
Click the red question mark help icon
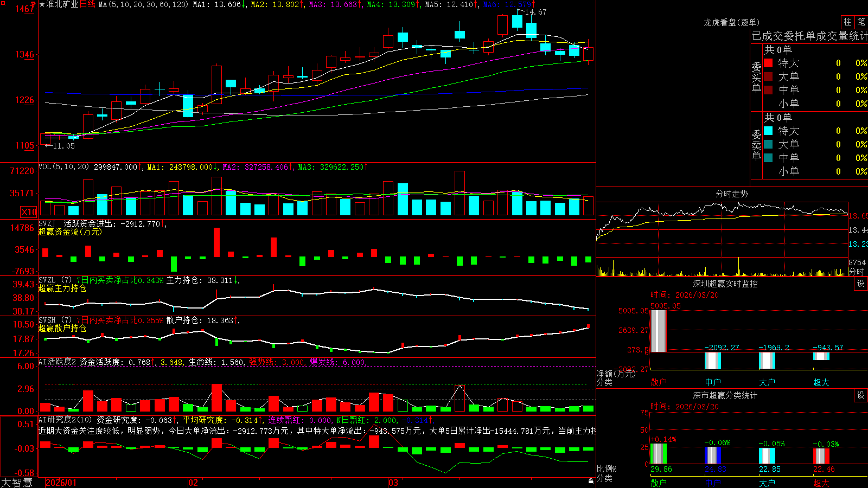(34, 4)
